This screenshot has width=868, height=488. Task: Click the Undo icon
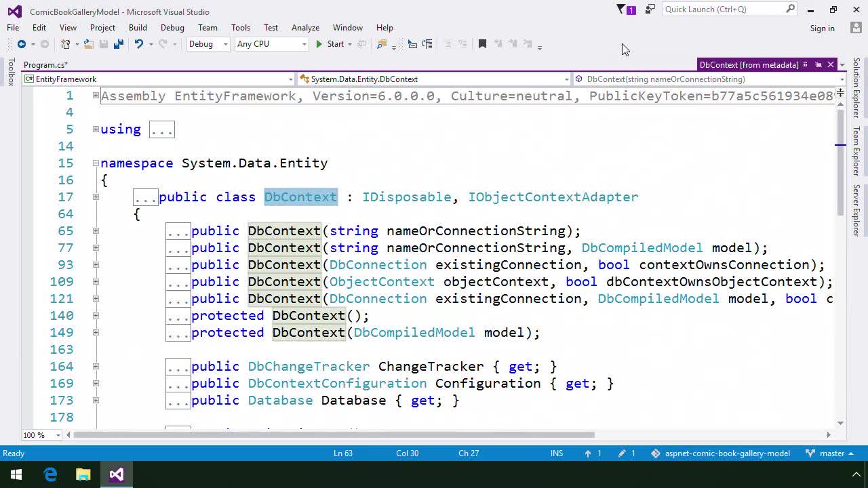tap(140, 45)
